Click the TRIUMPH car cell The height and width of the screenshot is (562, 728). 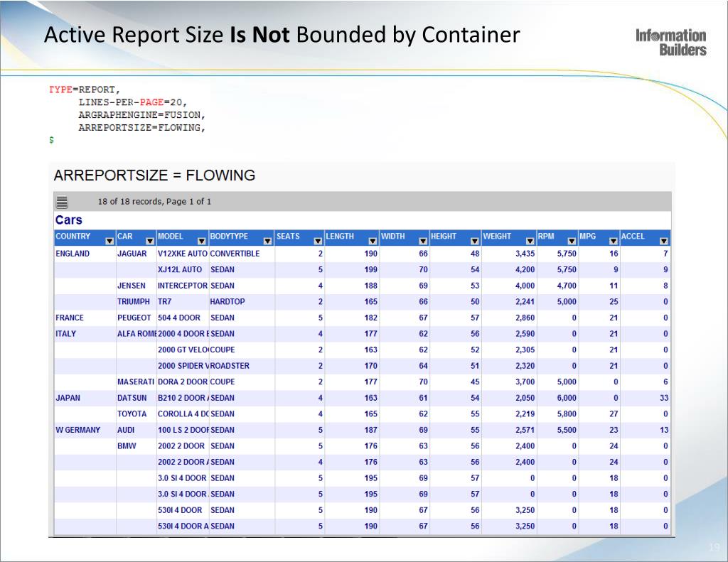(x=133, y=302)
